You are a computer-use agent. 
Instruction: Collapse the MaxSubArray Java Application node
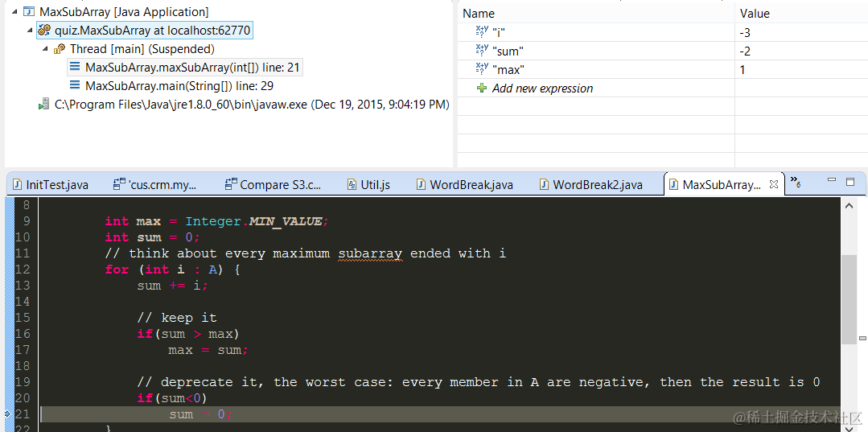pyautogui.click(x=14, y=11)
